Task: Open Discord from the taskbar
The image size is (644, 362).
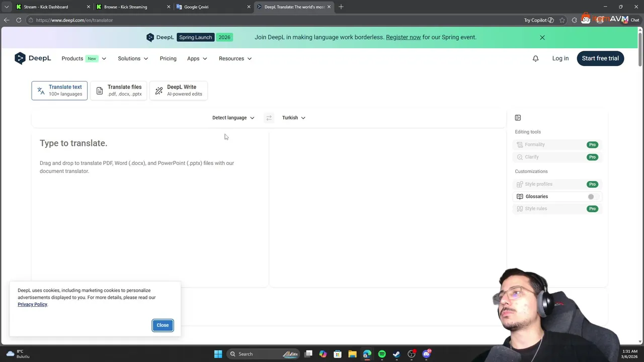Action: 427,354
